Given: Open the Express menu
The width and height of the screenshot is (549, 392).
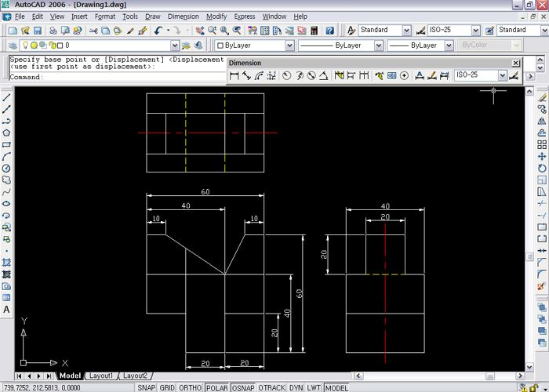Looking at the screenshot, I should point(245,16).
